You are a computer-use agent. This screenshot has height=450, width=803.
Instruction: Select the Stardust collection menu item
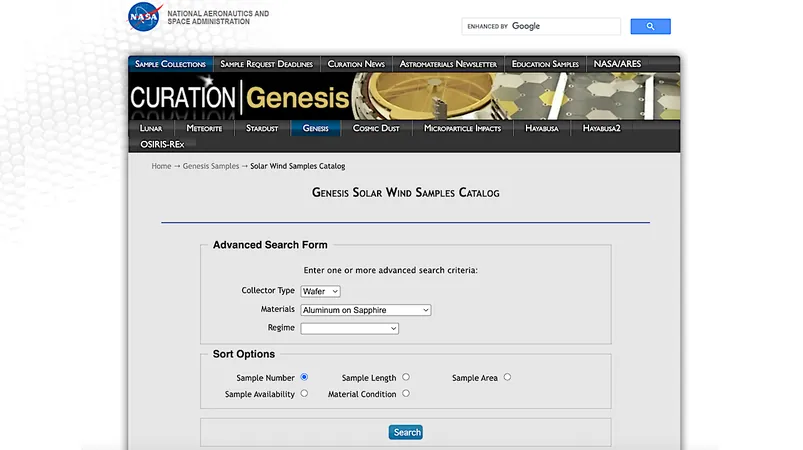(262, 128)
